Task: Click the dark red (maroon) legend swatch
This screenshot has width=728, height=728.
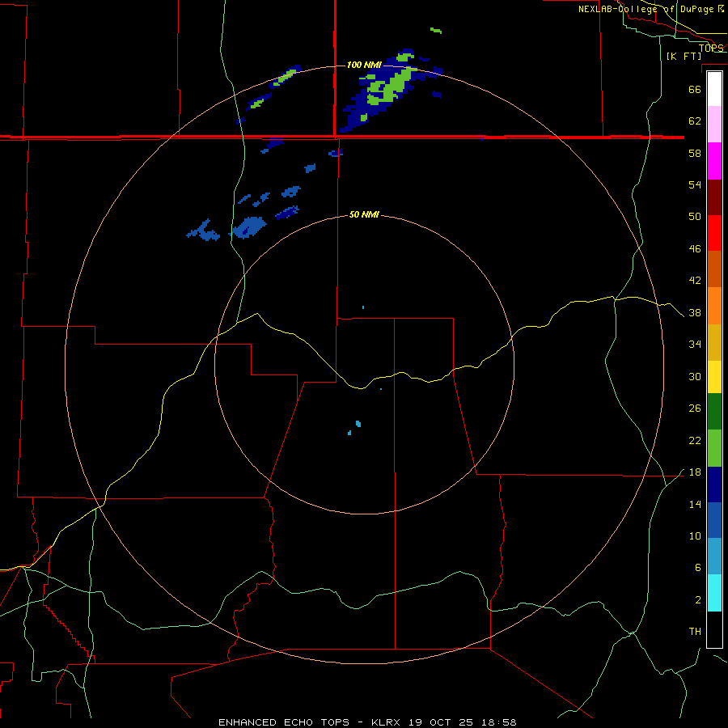Action: [x=714, y=197]
